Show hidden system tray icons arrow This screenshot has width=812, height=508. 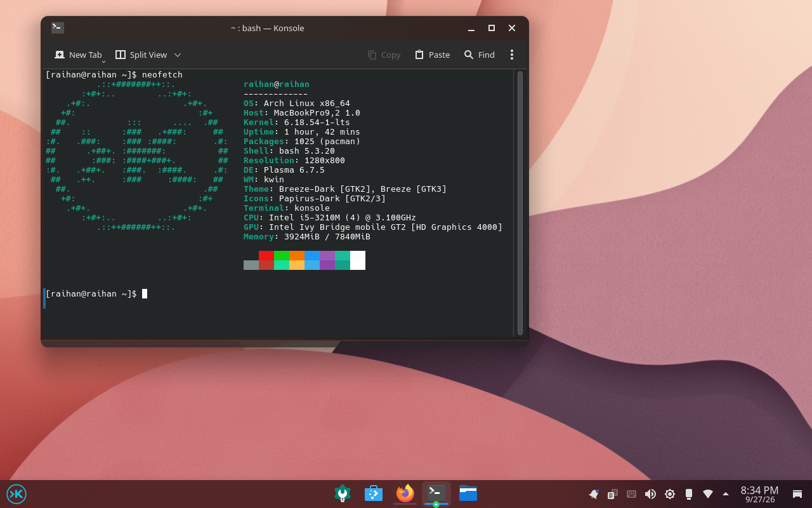click(x=726, y=494)
